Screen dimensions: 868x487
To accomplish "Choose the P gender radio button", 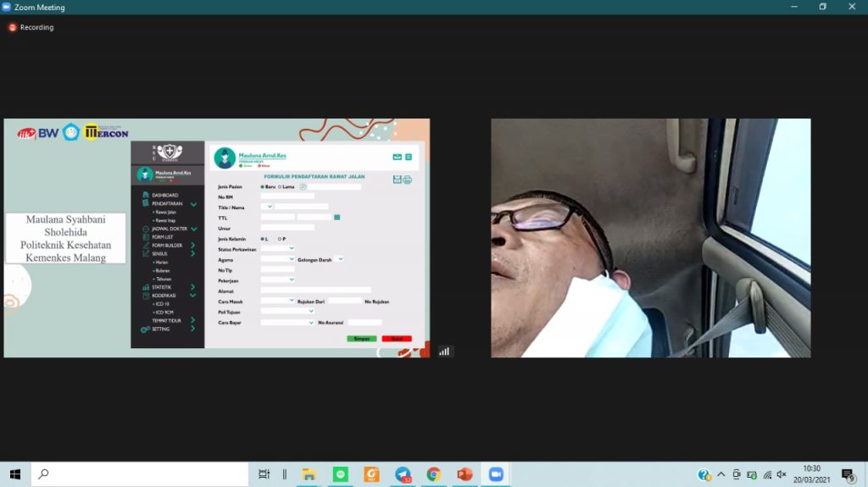I will click(x=280, y=239).
